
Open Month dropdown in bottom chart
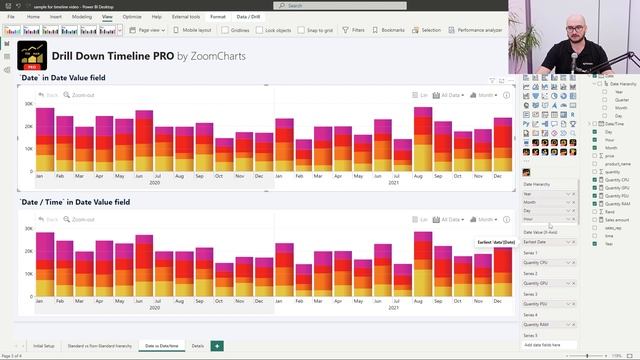pyautogui.click(x=484, y=220)
